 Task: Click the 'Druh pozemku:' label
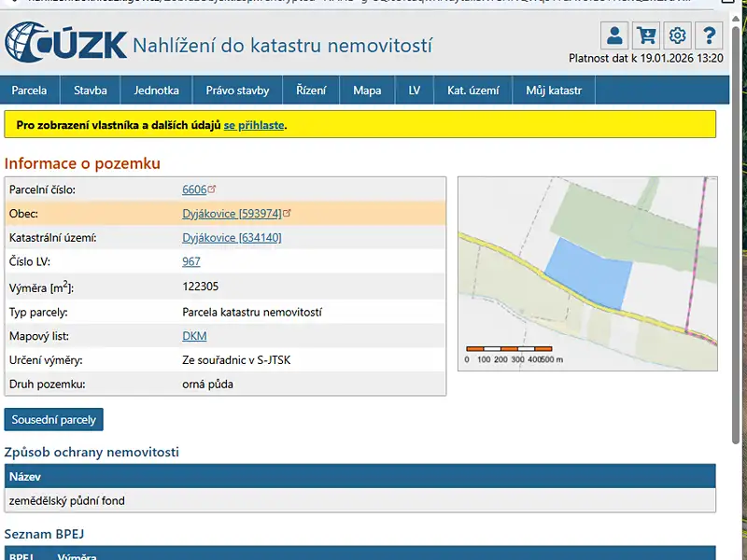pos(48,385)
